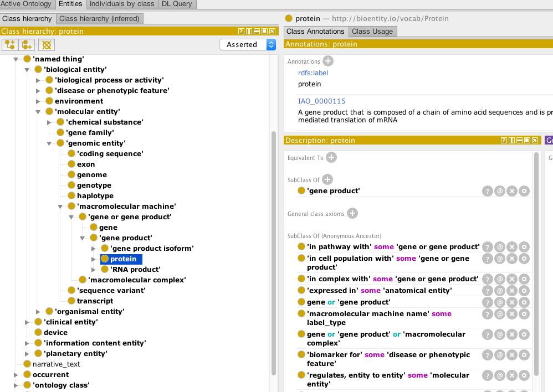Click the class hierarchy vertical scrollbar

pos(274,253)
